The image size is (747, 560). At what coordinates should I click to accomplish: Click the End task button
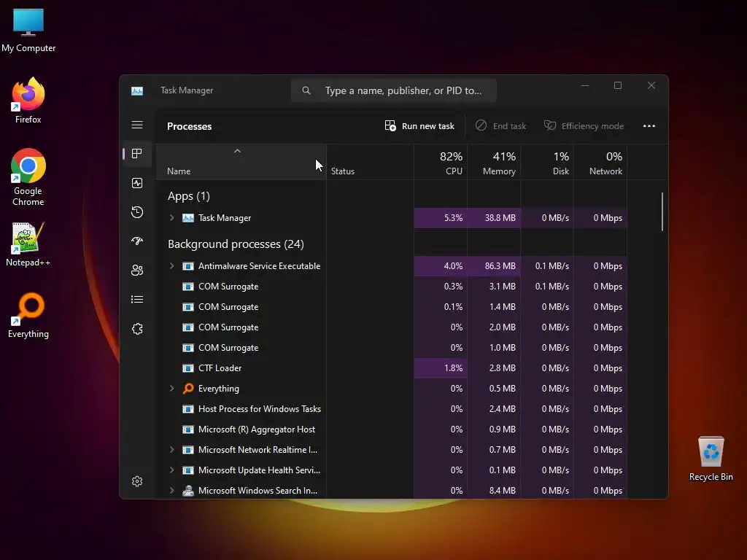coord(501,126)
